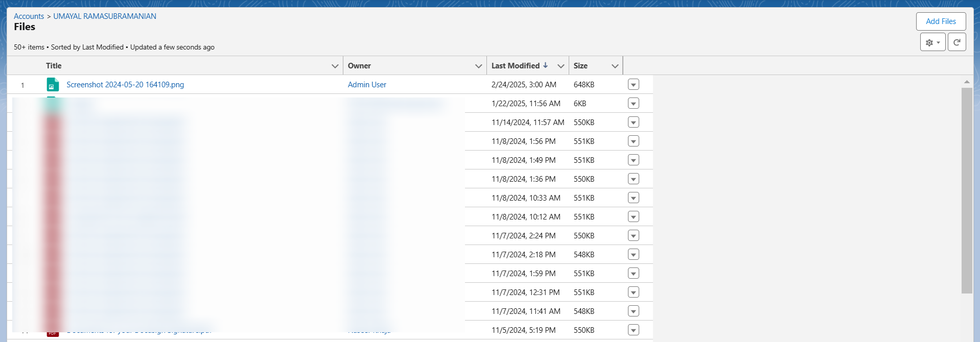The height and width of the screenshot is (342, 980).
Task: Select the 2/24/2025, 3:00 AM date cell
Action: (524, 85)
